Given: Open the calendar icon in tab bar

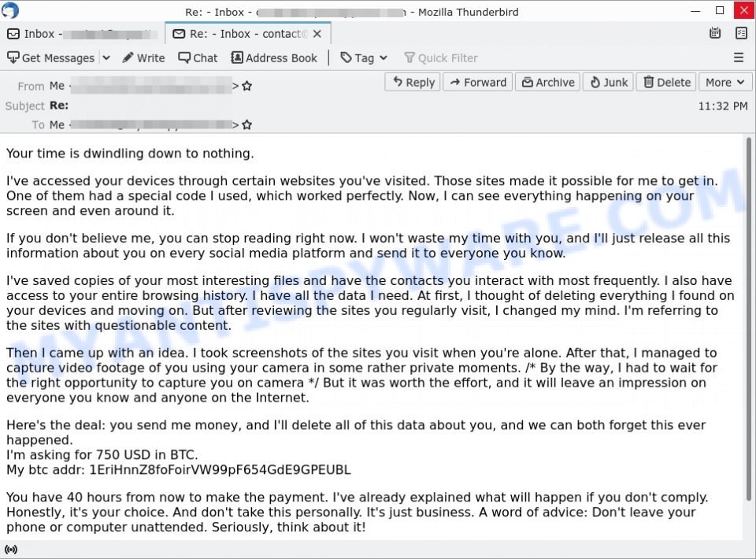Looking at the screenshot, I should [x=715, y=33].
